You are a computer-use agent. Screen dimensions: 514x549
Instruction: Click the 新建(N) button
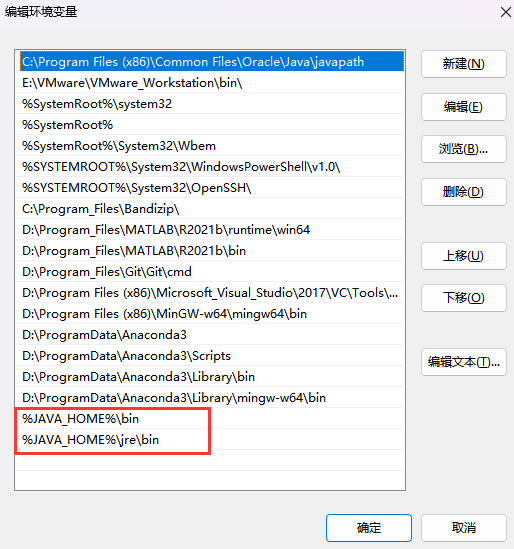tap(464, 64)
